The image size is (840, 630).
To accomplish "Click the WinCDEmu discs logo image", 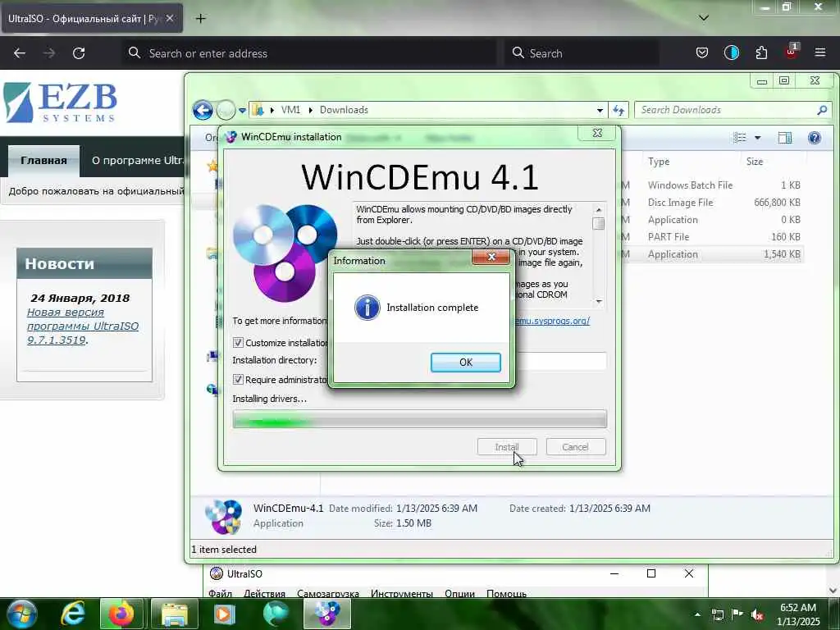I will [x=285, y=253].
